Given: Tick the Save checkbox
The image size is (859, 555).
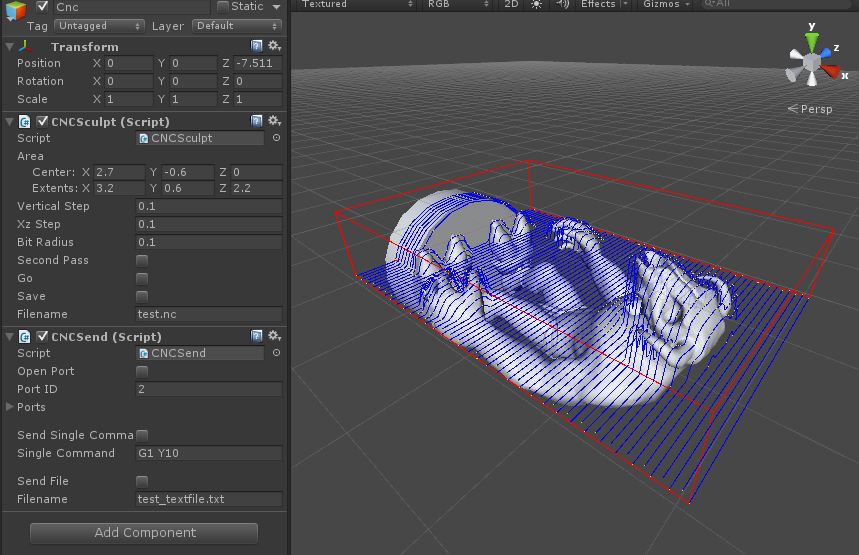Looking at the screenshot, I should click(142, 296).
